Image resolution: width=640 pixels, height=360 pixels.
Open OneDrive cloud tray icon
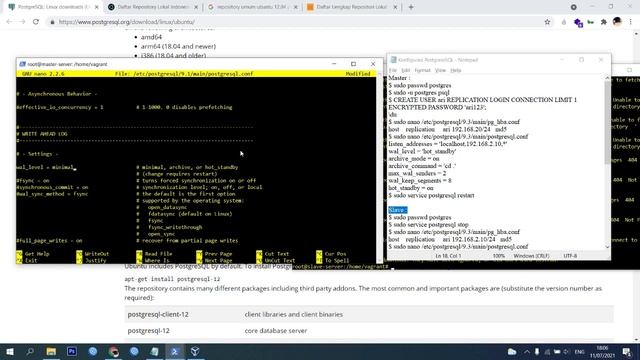click(512, 352)
